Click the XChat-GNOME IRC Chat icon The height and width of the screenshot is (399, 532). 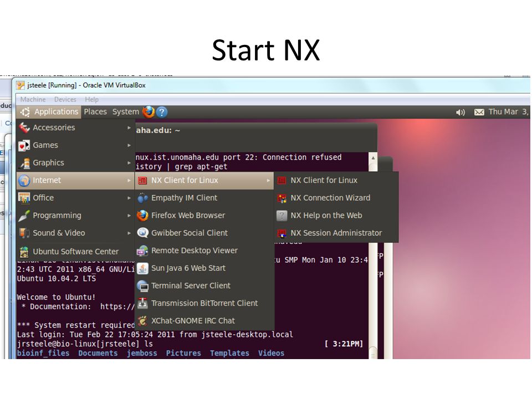(142, 321)
